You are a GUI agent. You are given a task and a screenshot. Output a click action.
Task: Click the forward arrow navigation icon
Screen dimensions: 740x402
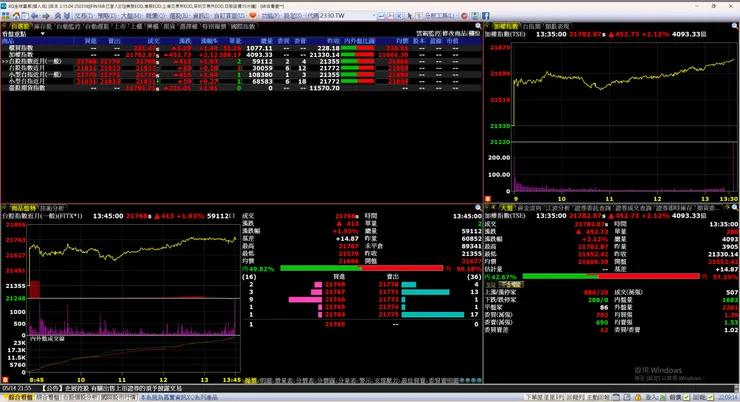pos(46,16)
